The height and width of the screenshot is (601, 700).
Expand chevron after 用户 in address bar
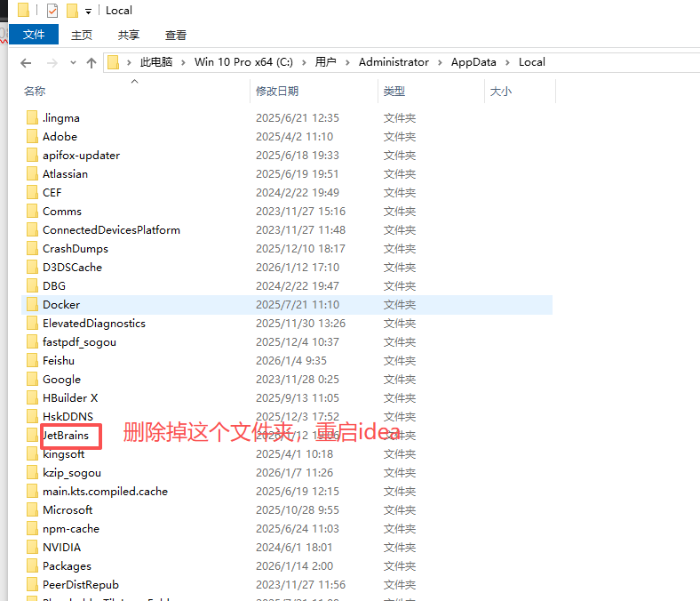pos(347,62)
